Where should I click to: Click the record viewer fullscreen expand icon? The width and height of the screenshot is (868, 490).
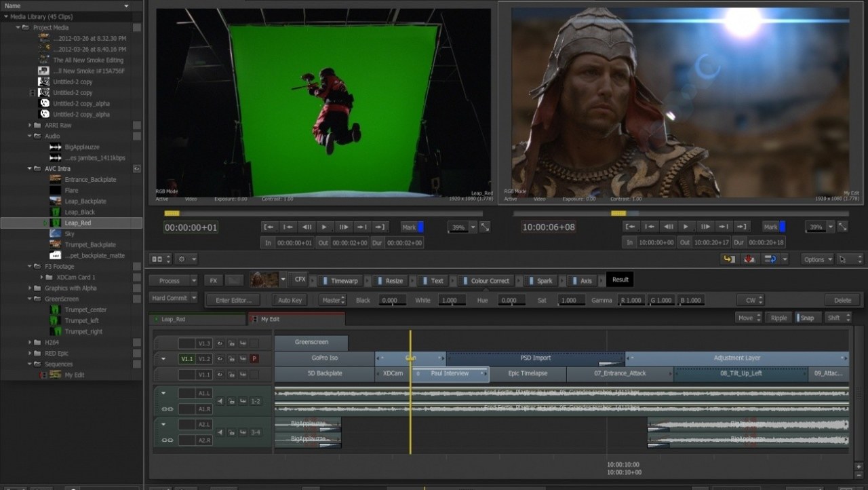click(x=844, y=227)
